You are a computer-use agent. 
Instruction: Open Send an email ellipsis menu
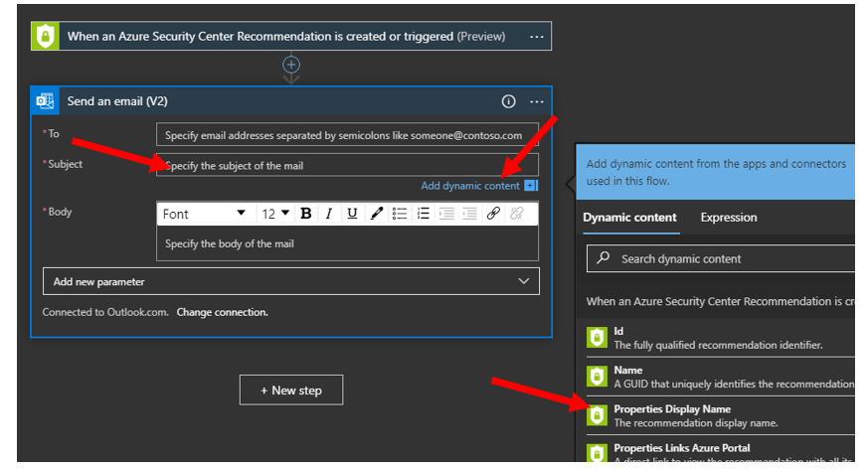[x=537, y=101]
